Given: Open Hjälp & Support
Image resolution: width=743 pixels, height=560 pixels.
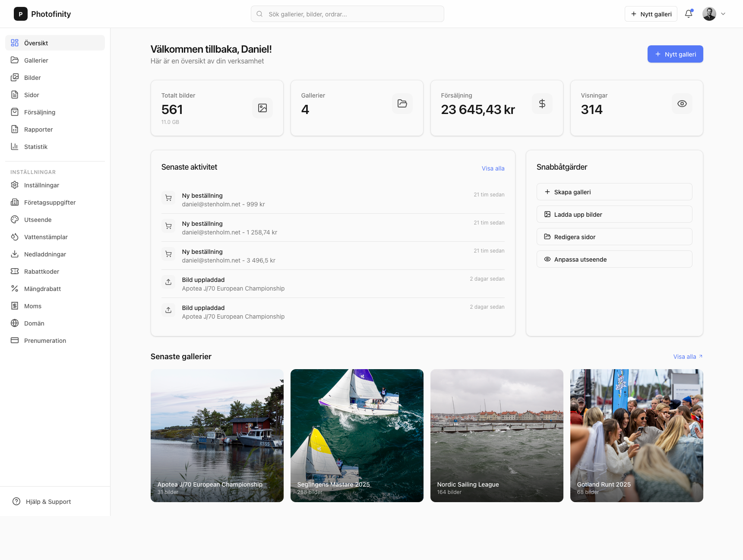Looking at the screenshot, I should tap(47, 501).
